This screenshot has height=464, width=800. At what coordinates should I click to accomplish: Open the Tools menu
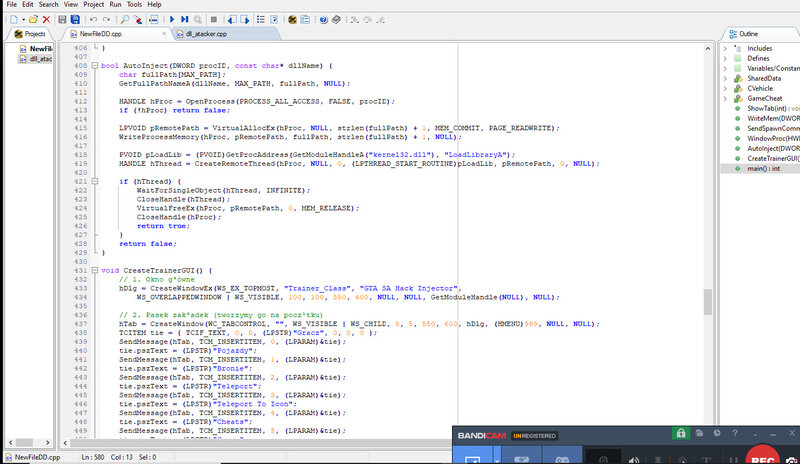coord(134,5)
